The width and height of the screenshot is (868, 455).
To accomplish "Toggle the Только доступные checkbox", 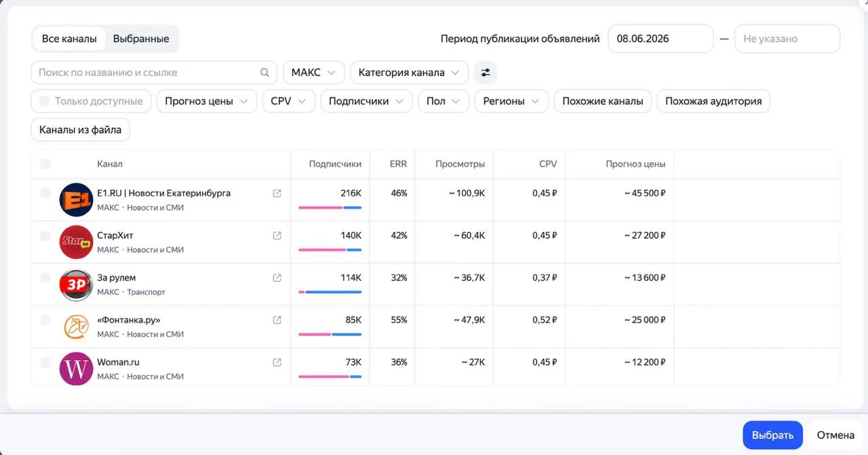I will tap(45, 101).
